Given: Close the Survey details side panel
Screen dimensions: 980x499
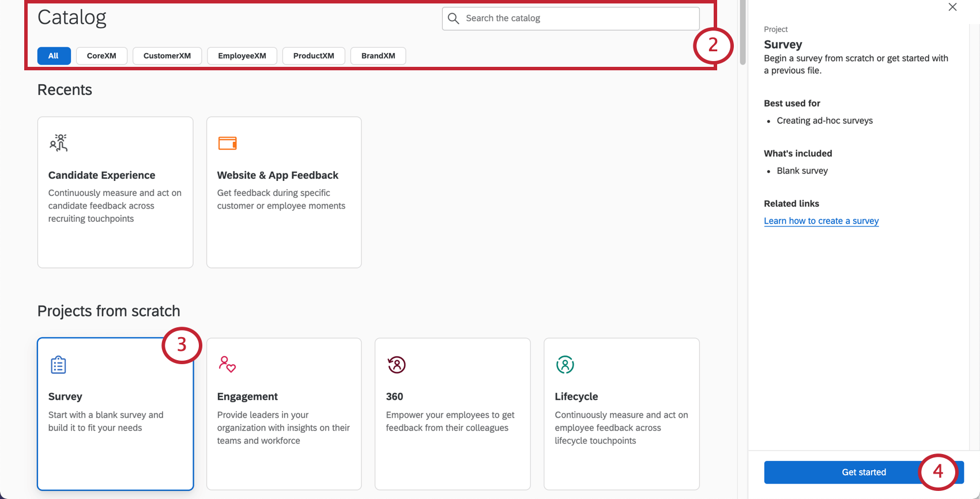Looking at the screenshot, I should pyautogui.click(x=952, y=7).
